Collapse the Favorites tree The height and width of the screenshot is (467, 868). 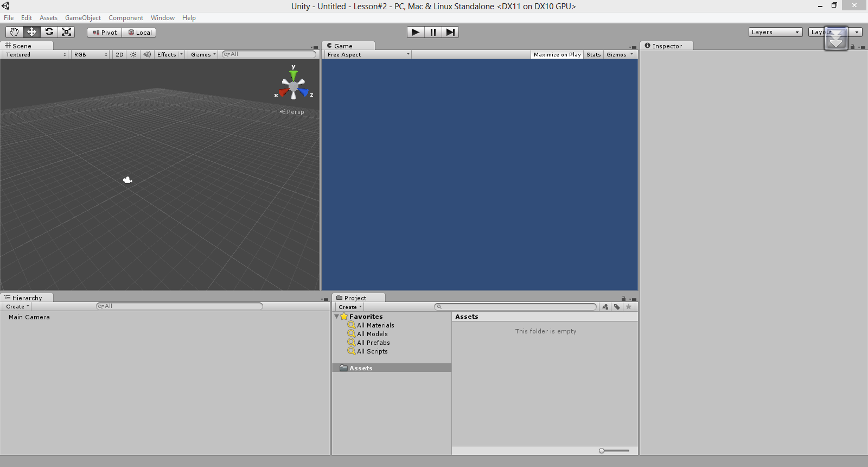336,317
